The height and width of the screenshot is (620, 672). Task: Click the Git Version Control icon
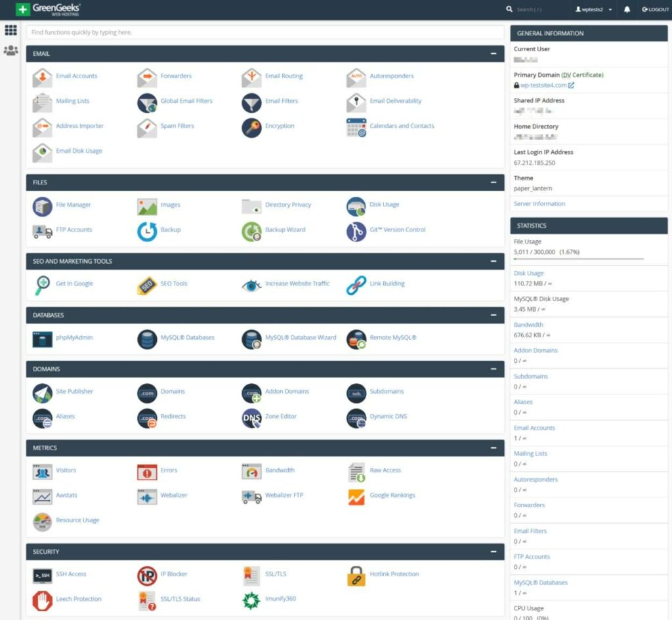coord(356,231)
